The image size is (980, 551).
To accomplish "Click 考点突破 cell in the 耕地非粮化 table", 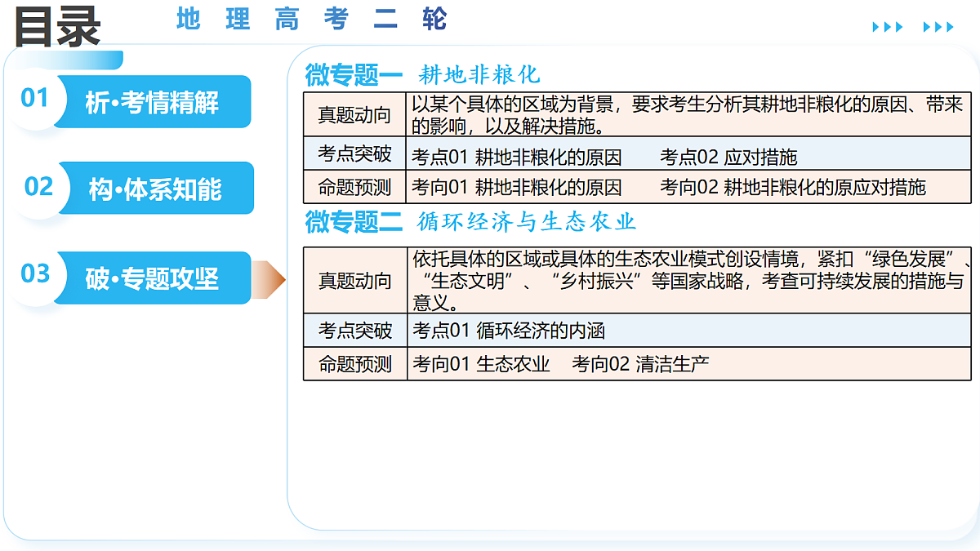I will (x=354, y=153).
